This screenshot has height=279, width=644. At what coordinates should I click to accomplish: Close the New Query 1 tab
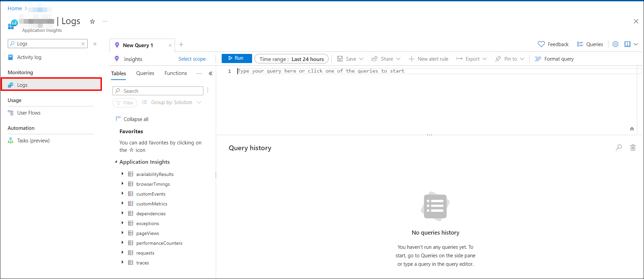tap(170, 45)
